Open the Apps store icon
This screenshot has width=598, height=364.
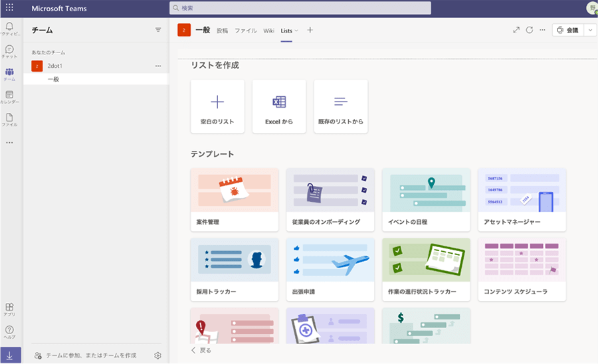click(9, 309)
